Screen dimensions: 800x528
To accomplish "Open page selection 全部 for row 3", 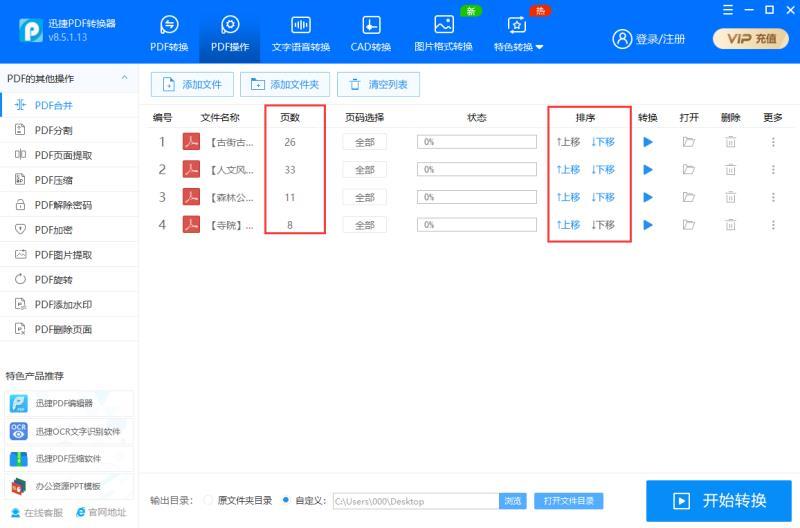I will (x=364, y=197).
